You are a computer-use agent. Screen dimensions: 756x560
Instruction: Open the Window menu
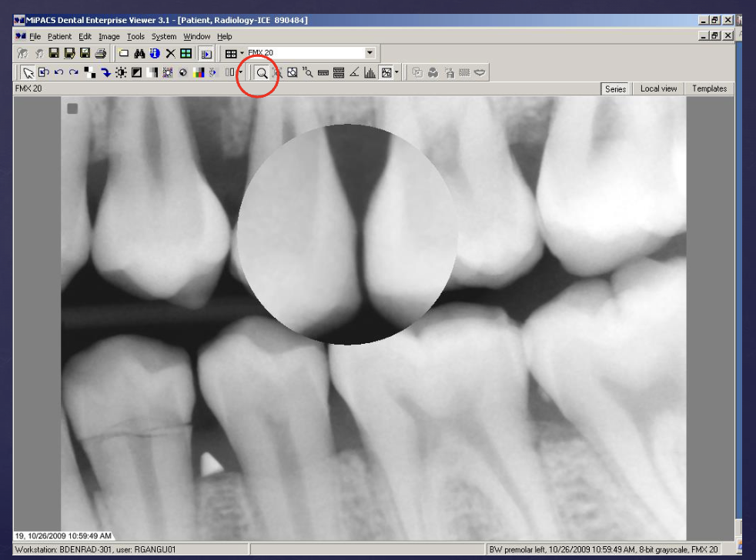[x=197, y=37]
